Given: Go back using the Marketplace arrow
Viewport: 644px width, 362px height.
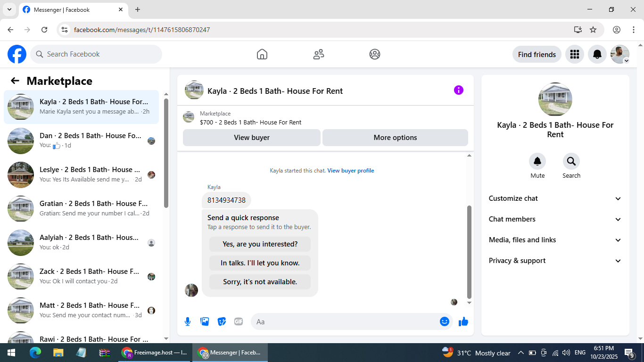Looking at the screenshot, I should [x=15, y=81].
